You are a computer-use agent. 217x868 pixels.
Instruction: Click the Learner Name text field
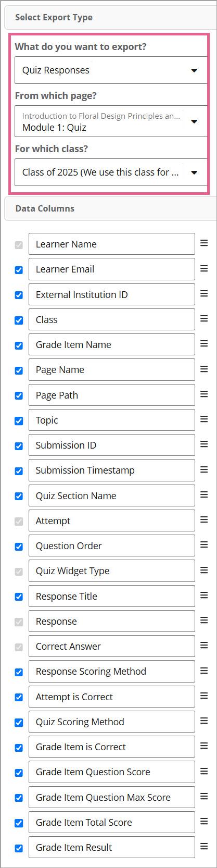112,244
